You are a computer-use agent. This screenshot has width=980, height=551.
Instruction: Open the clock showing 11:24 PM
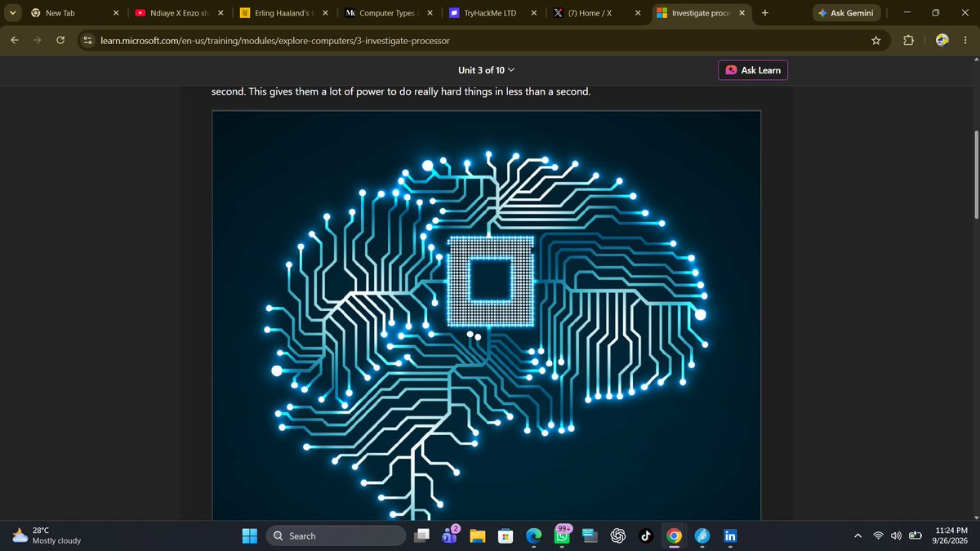pyautogui.click(x=950, y=535)
